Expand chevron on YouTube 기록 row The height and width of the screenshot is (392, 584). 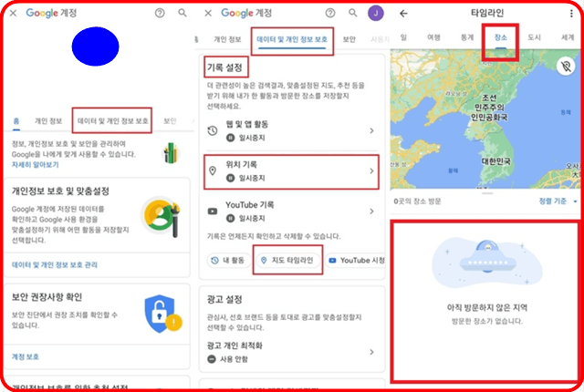coord(371,211)
